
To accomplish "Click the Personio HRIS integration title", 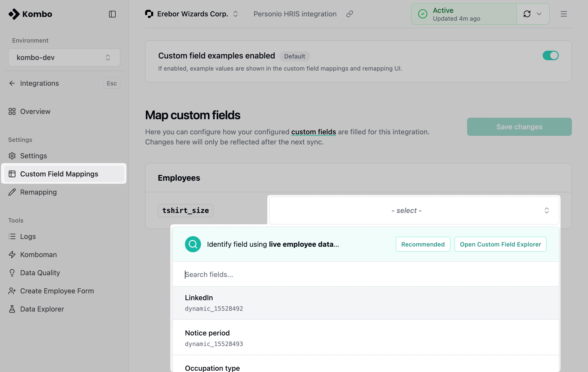I will [x=295, y=14].
